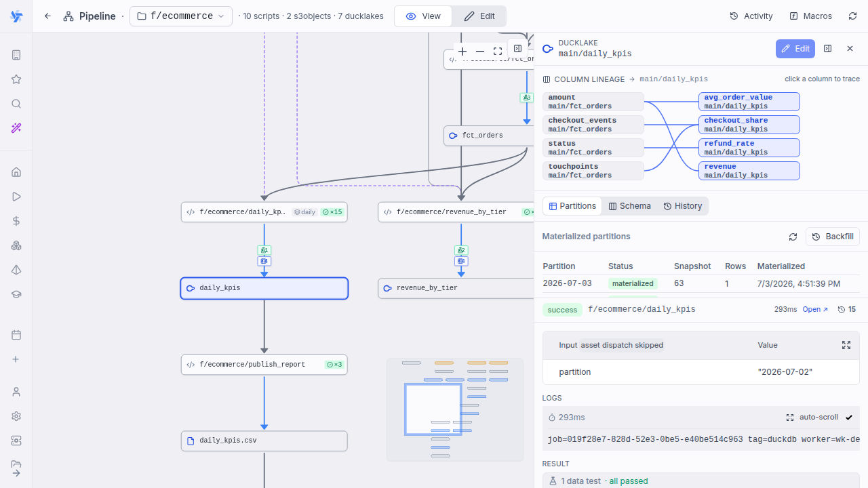Open Variables dollar icon in sidebar
Image resolution: width=868 pixels, height=488 pixels.
pyautogui.click(x=16, y=221)
